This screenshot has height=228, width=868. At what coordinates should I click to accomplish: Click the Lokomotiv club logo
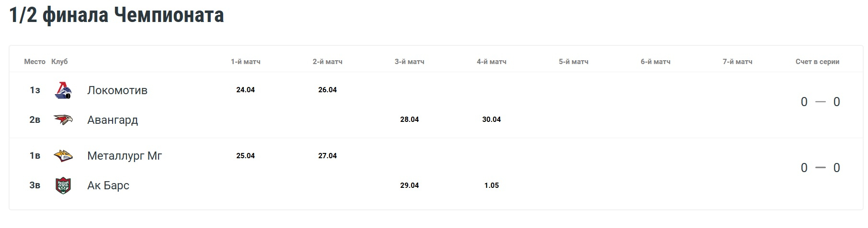pos(63,90)
